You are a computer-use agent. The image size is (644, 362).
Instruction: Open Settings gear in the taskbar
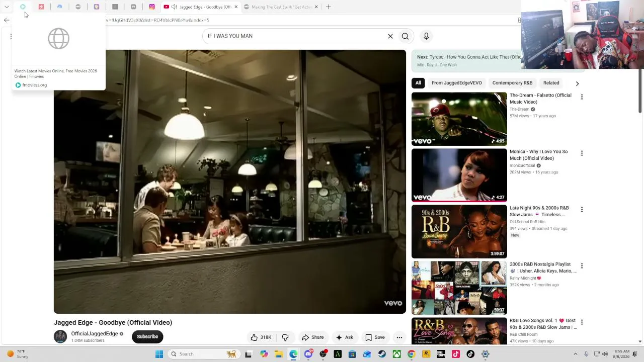pyautogui.click(x=486, y=354)
